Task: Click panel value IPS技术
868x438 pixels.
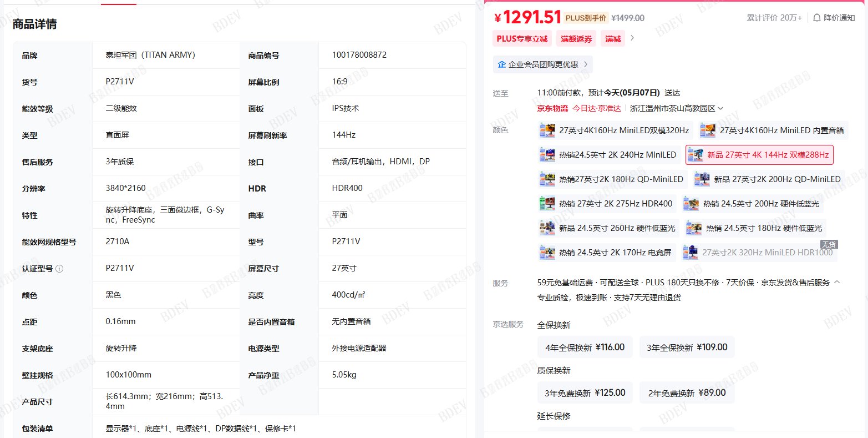Action: point(346,108)
